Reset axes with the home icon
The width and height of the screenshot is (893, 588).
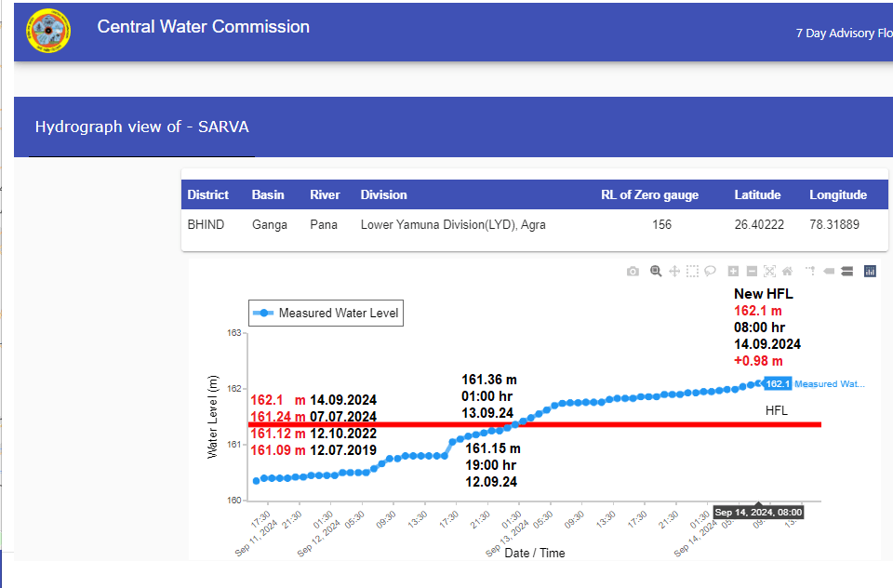coord(787,272)
